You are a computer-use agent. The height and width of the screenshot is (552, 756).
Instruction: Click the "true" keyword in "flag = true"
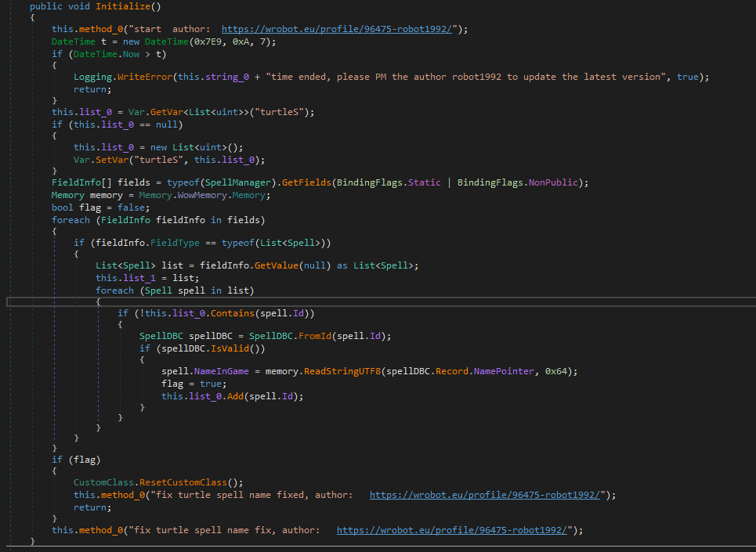point(211,384)
